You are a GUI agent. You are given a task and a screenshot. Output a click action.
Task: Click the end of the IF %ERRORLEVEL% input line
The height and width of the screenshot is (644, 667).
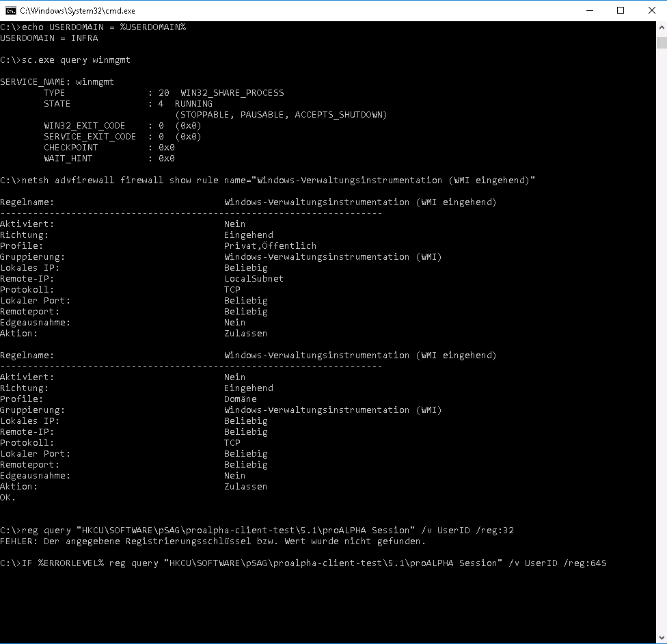pyautogui.click(x=604, y=563)
